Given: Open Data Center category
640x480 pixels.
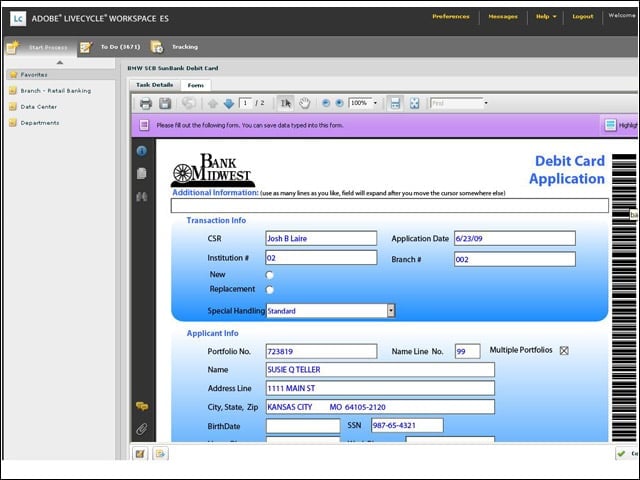Looking at the screenshot, I should [33, 107].
